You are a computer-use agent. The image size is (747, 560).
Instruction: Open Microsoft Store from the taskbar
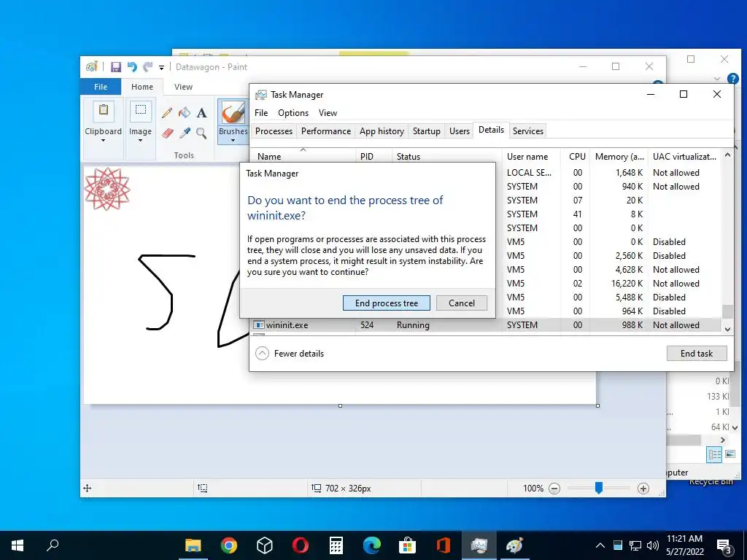(407, 545)
